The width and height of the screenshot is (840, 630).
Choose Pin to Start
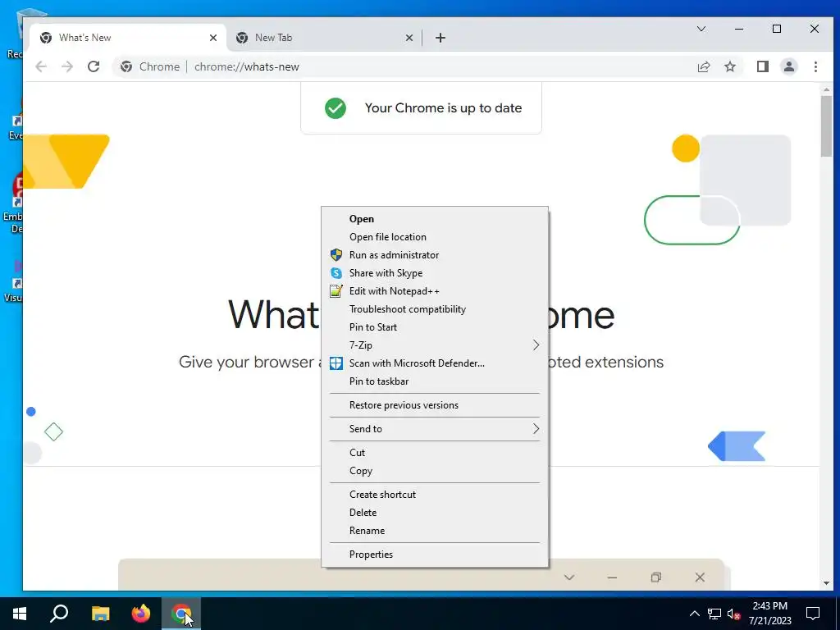coord(435,327)
